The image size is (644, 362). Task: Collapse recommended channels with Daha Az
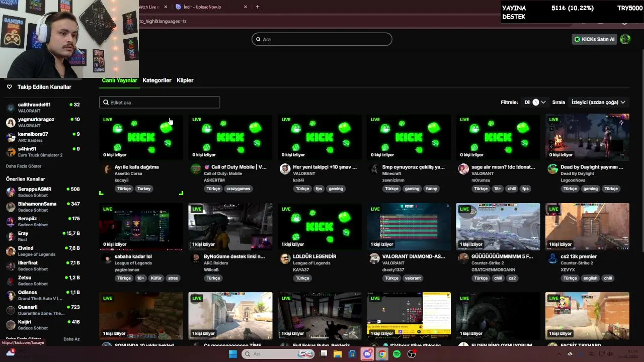(x=71, y=339)
